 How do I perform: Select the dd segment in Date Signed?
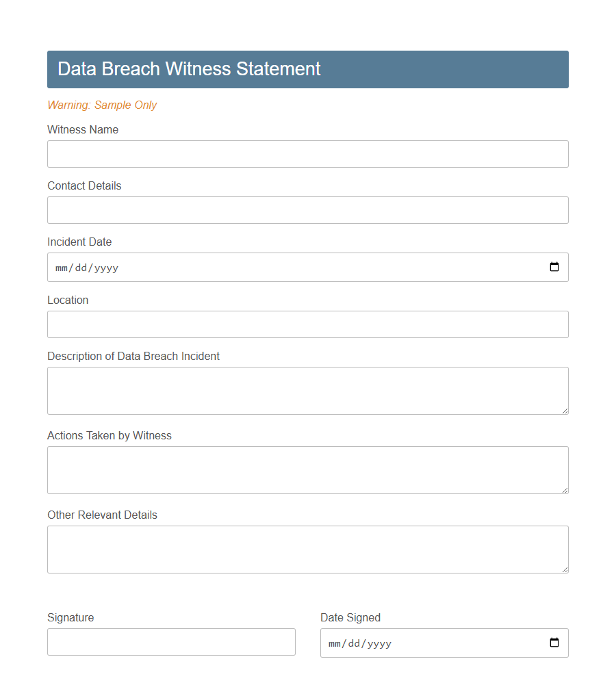pyautogui.click(x=355, y=643)
